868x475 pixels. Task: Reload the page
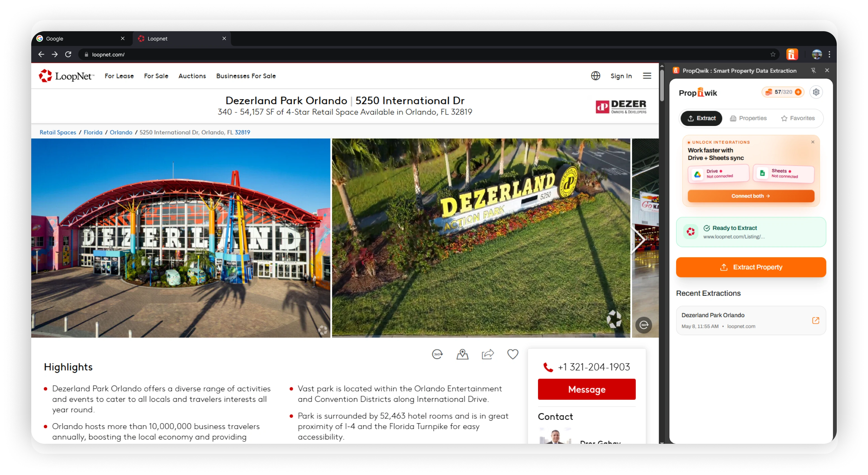point(68,54)
